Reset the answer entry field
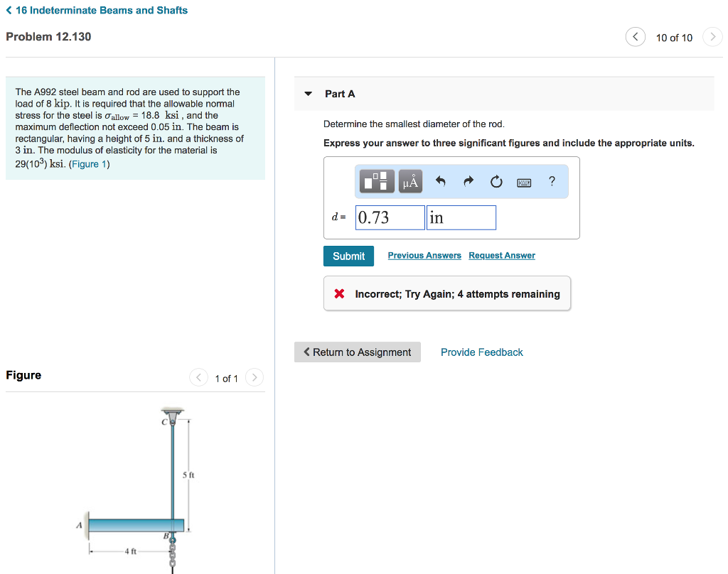The width and height of the screenshot is (728, 574). click(x=496, y=181)
